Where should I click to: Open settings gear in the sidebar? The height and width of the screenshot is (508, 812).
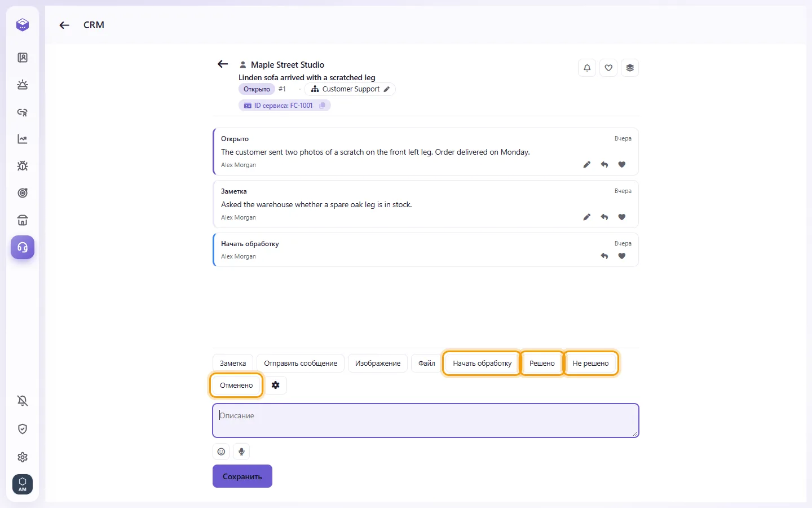point(23,457)
